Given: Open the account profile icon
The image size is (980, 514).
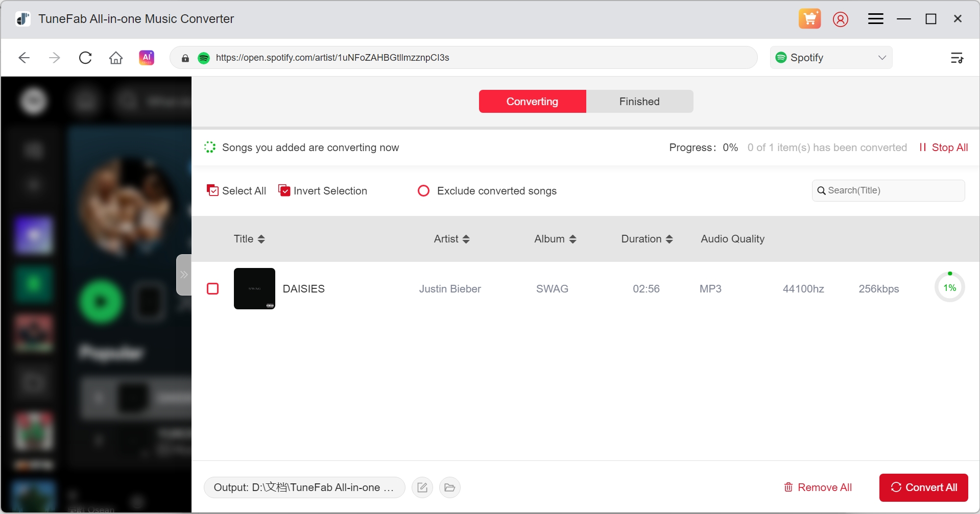Looking at the screenshot, I should [x=841, y=19].
